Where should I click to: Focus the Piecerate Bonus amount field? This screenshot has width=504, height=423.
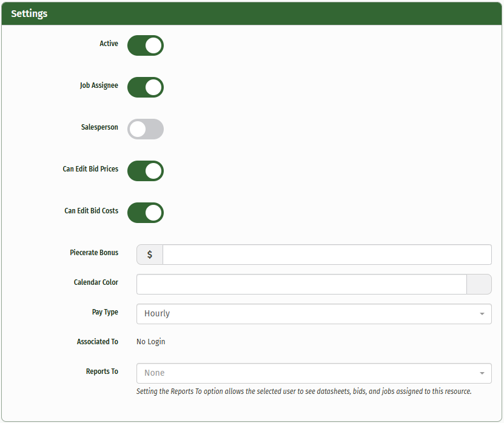pos(326,255)
